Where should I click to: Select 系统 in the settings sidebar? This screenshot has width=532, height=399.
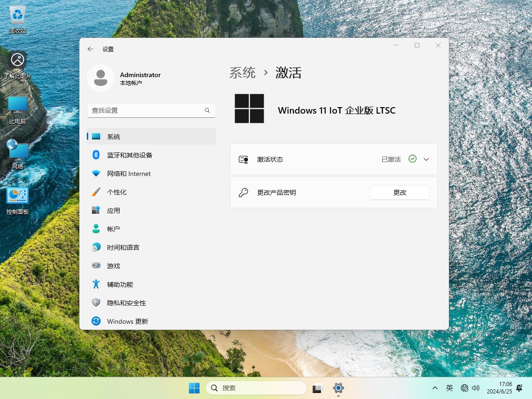[151, 136]
